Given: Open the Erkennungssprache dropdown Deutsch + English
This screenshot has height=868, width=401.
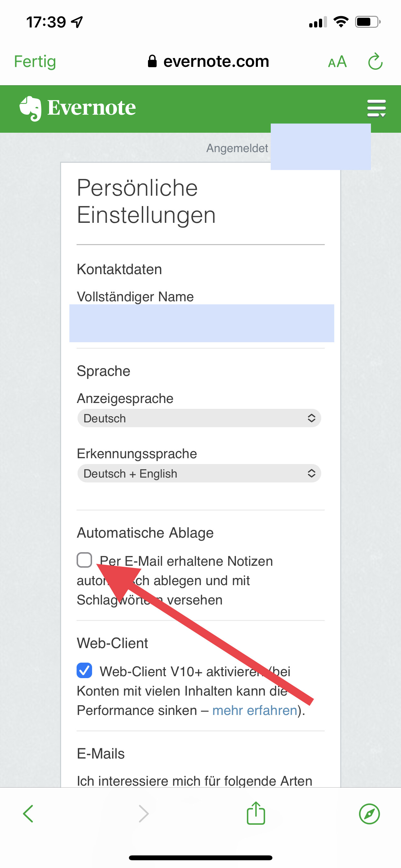Looking at the screenshot, I should coord(199,473).
